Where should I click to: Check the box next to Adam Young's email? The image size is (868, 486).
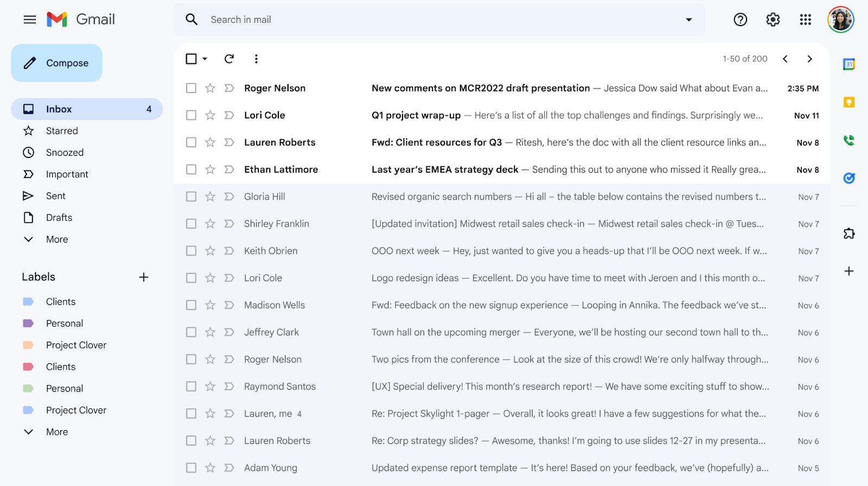[191, 468]
